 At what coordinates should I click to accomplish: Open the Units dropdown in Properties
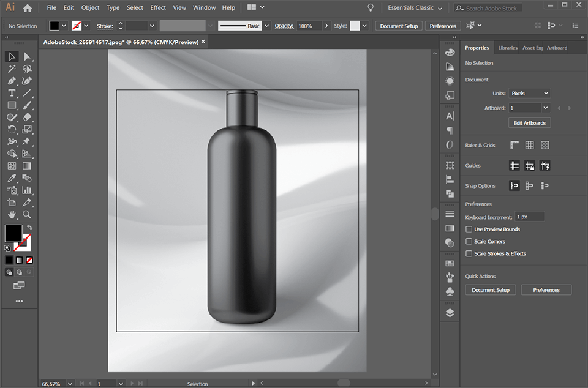pyautogui.click(x=529, y=93)
